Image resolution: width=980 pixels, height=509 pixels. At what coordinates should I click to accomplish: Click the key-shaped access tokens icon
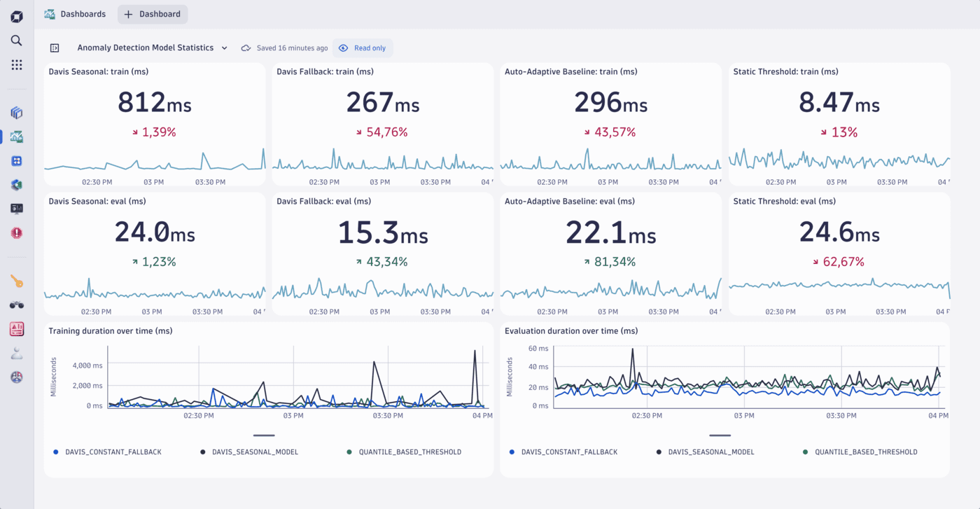coord(16,281)
